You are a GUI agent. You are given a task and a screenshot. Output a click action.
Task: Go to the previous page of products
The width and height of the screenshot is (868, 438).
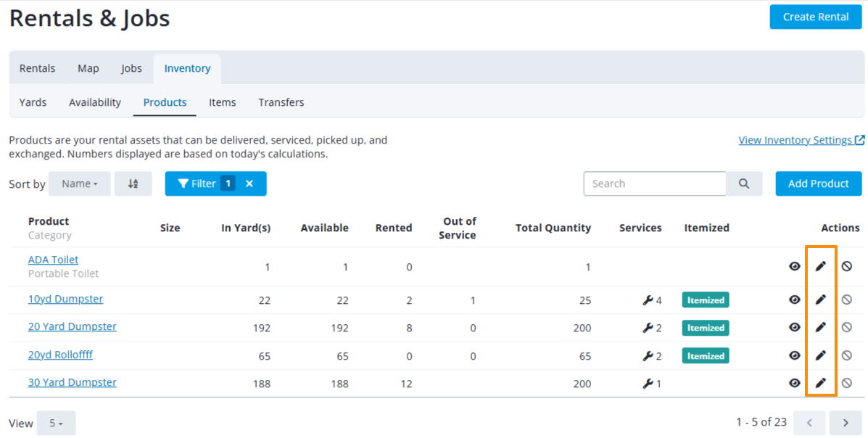point(809,423)
